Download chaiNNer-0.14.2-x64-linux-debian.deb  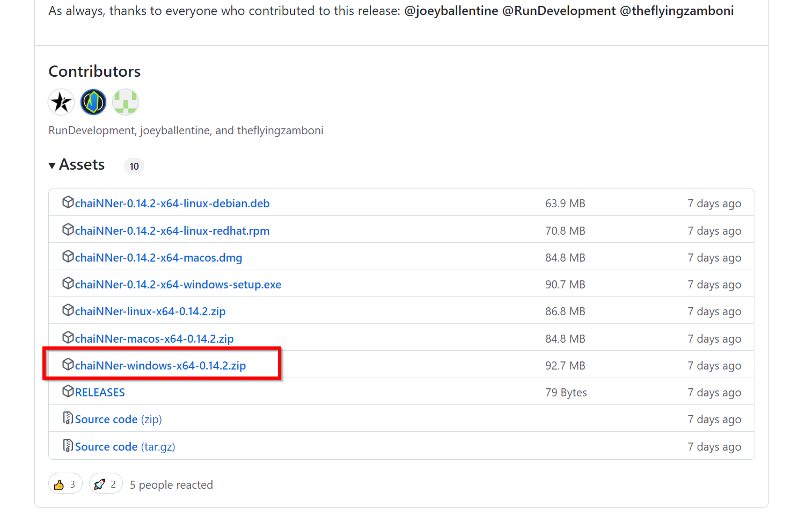tap(172, 204)
